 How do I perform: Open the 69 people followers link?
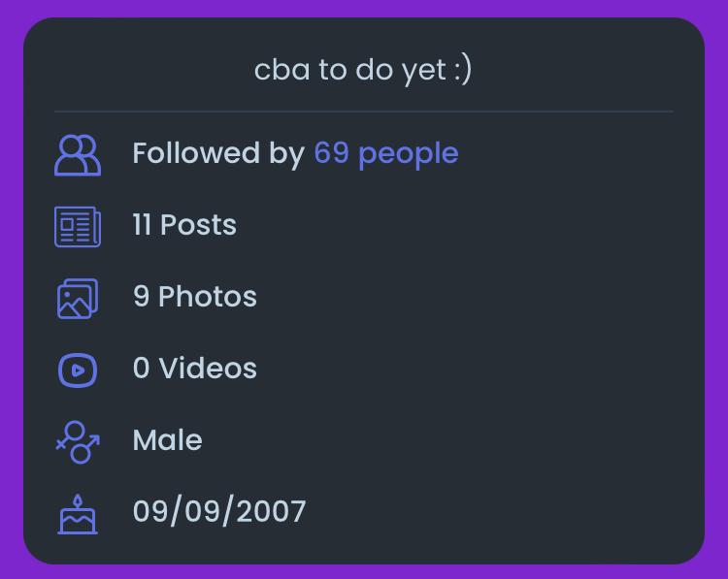385,153
